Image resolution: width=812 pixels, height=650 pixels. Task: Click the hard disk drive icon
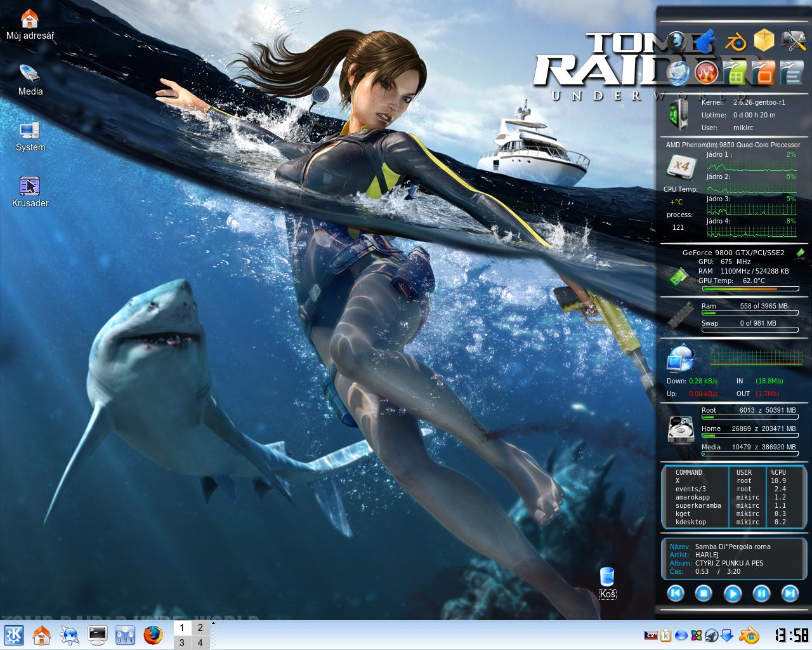[x=681, y=430]
